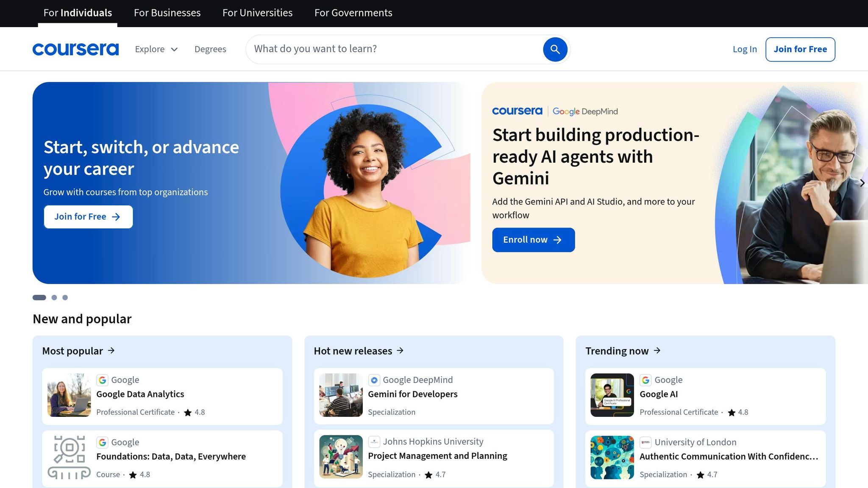Click the next carousel arrow on the right
Image resolution: width=868 pixels, height=488 pixels.
[x=862, y=183]
